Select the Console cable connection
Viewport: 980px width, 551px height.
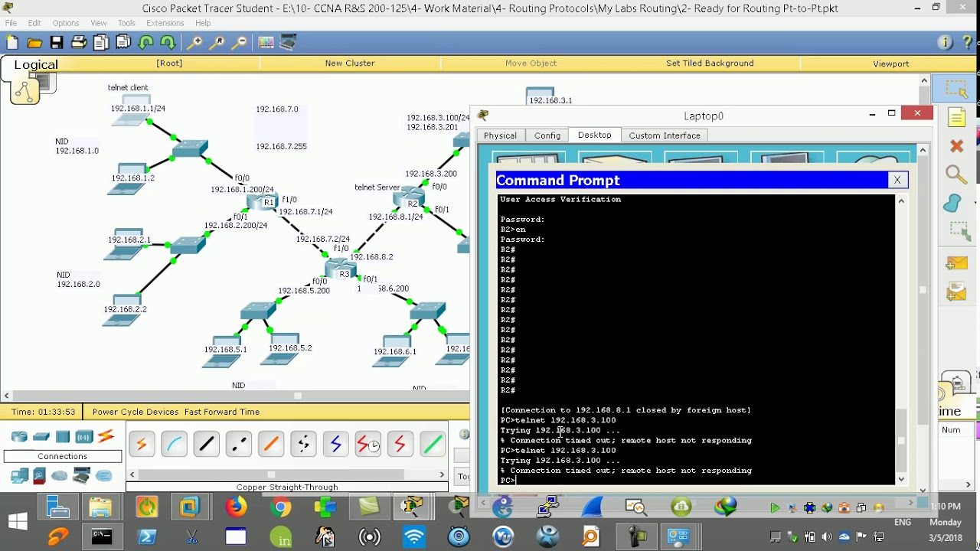[174, 444]
